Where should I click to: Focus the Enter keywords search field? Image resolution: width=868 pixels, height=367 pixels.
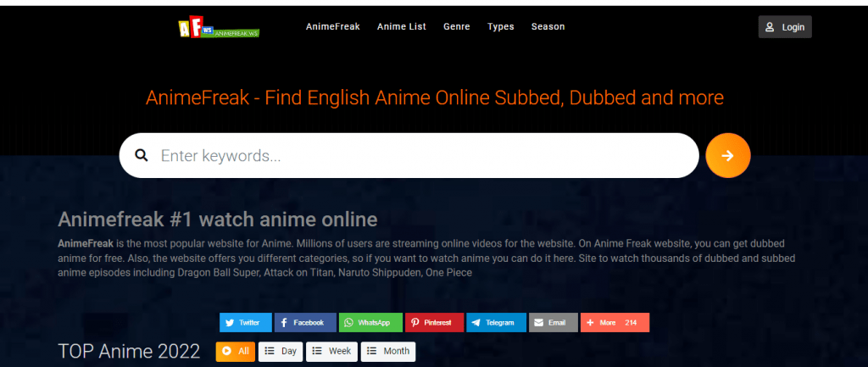click(x=409, y=156)
